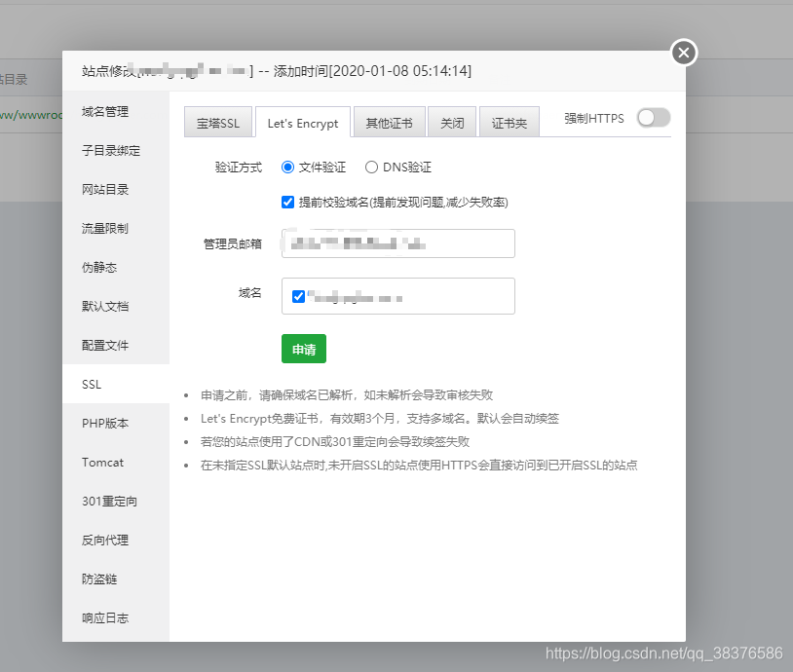
Task: Switch to the 其他证书 tab
Action: (389, 121)
